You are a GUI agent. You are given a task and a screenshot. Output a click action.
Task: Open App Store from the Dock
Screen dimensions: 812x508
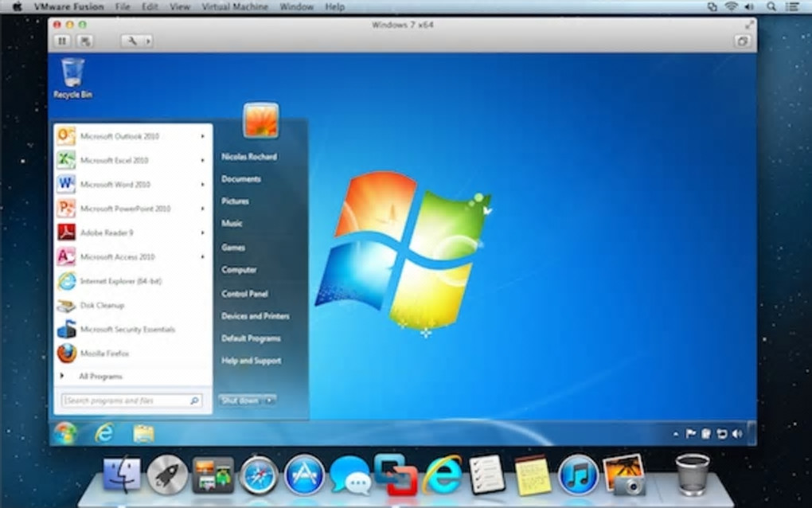pos(304,475)
